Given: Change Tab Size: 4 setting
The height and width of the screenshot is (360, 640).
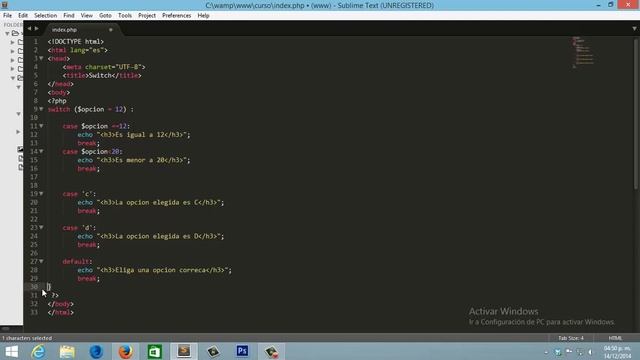Looking at the screenshot, I should click(x=571, y=338).
